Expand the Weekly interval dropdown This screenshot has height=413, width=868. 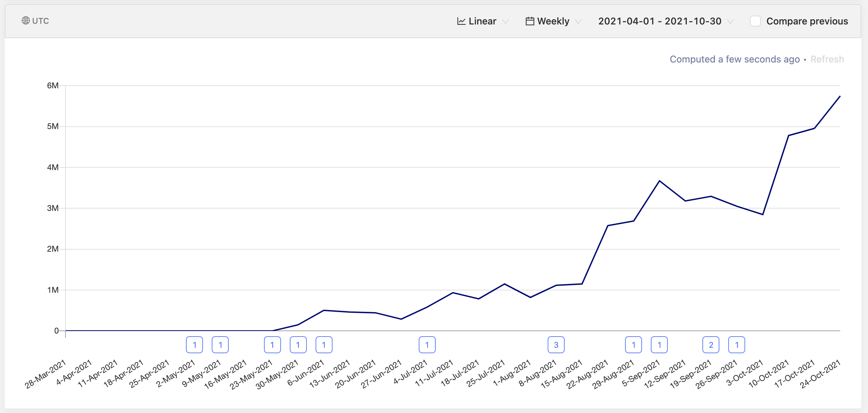[x=553, y=21]
